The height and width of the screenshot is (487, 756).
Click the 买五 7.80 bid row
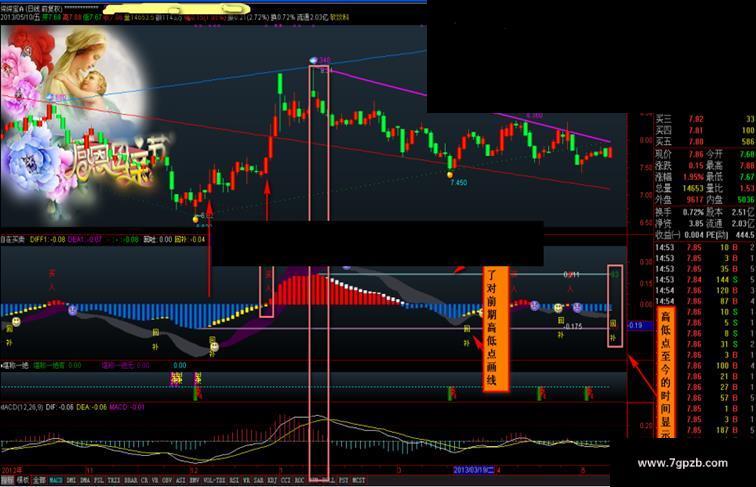[704, 141]
